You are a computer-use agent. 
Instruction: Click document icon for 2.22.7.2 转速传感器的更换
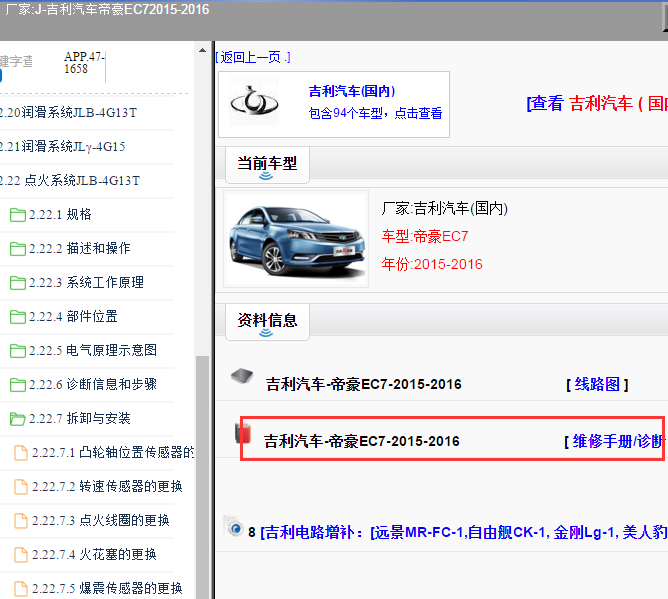pyautogui.click(x=21, y=487)
